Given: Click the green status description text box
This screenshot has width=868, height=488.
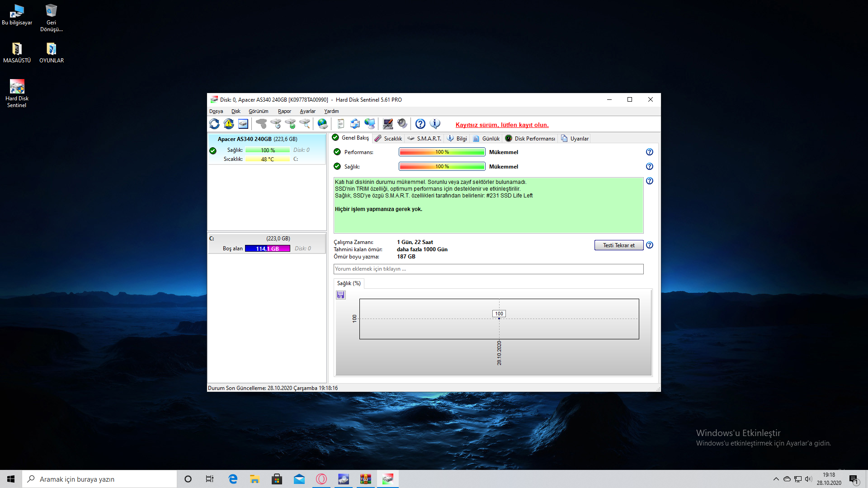Looking at the screenshot, I should [488, 206].
